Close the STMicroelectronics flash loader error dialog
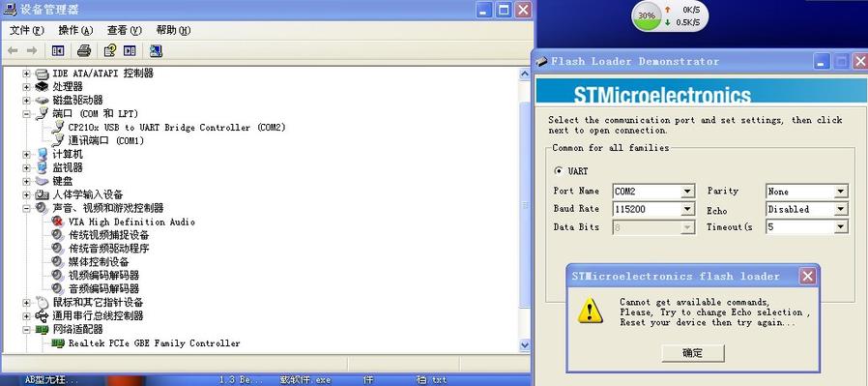This screenshot has width=868, height=386. [x=808, y=276]
